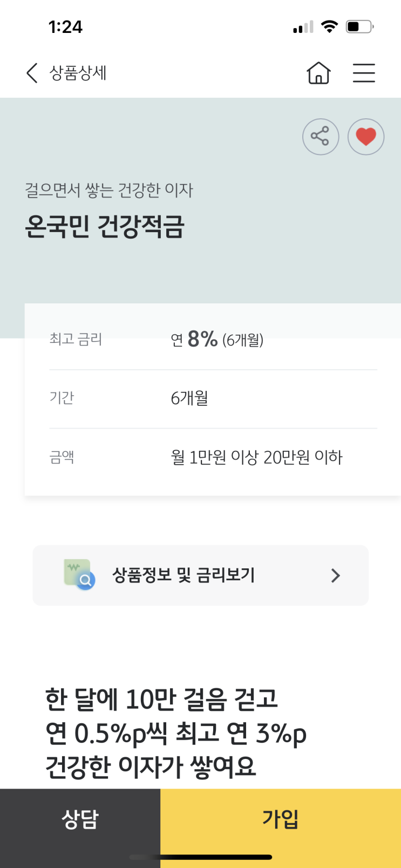
Task: Tap the 상품상세 page title
Action: pos(78,73)
